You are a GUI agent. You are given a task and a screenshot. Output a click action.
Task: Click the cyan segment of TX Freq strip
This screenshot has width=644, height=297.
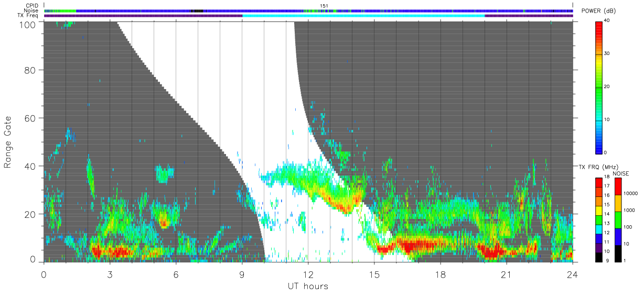pyautogui.click(x=363, y=16)
